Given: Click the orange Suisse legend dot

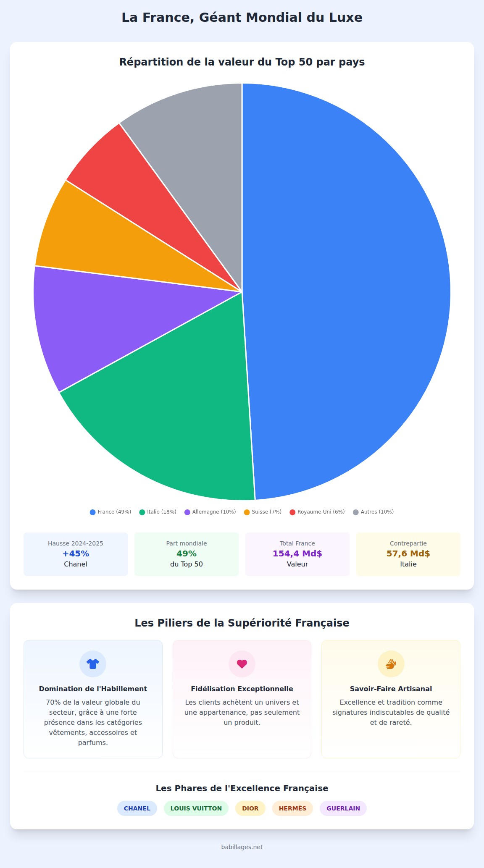Looking at the screenshot, I should coord(247,512).
